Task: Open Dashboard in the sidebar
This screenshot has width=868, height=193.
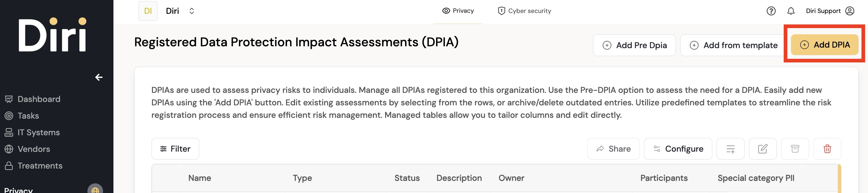Action: tap(33, 99)
